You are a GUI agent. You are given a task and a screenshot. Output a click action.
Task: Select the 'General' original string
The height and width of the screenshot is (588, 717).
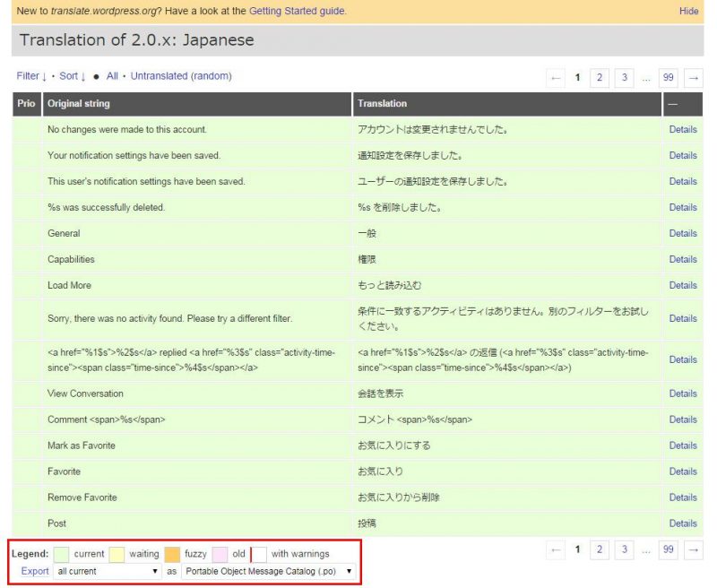point(64,233)
